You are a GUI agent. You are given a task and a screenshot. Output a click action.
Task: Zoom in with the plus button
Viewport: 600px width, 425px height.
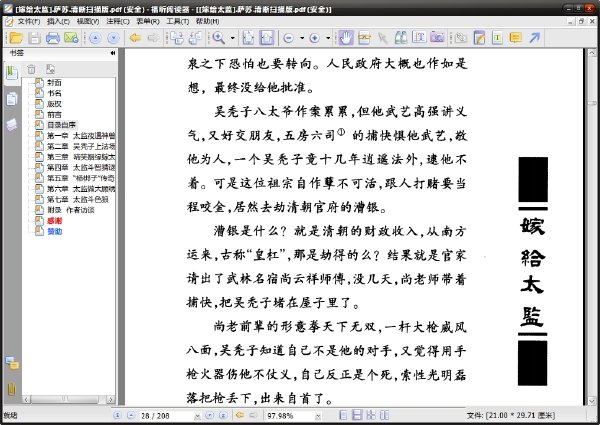[315, 38]
